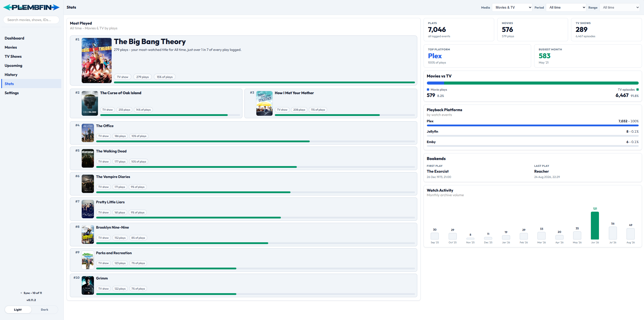This screenshot has height=320, width=644.
Task: Click the Sync 10 of 11 status
Action: tap(31, 293)
